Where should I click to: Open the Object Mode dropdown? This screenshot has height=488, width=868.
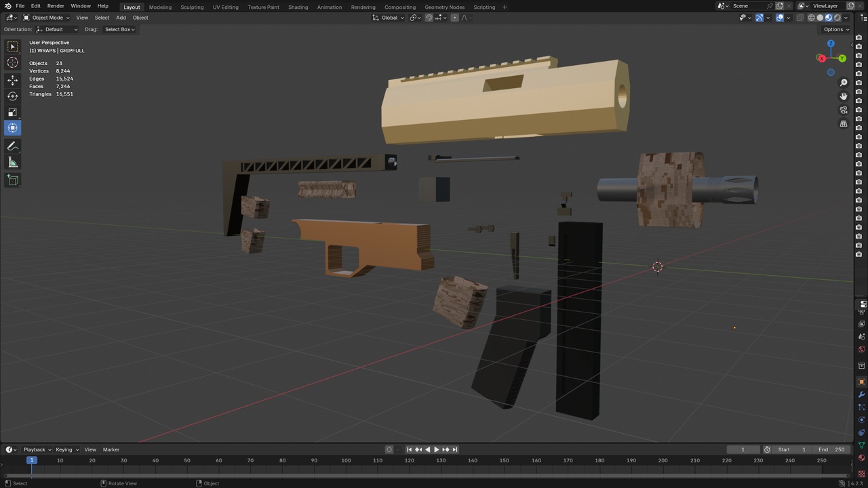coord(46,18)
